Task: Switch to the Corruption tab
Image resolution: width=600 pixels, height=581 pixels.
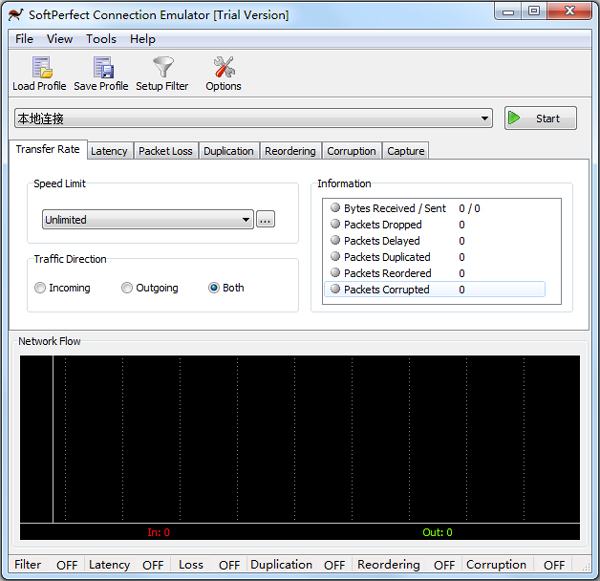Action: [352, 151]
